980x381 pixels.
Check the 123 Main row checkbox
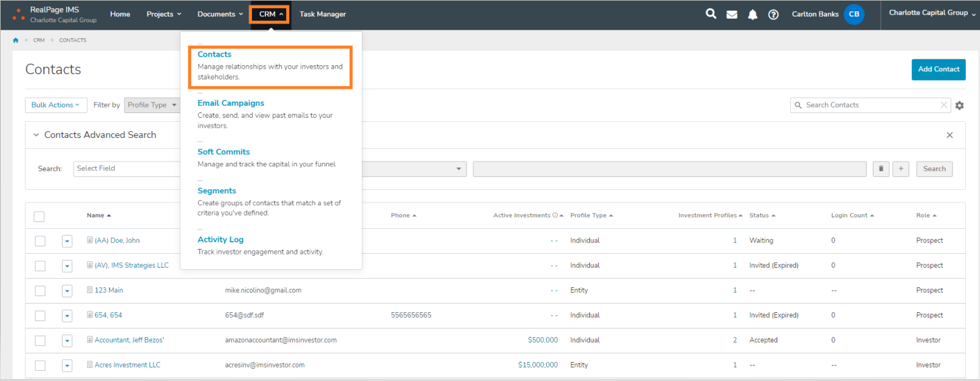pyautogui.click(x=40, y=291)
